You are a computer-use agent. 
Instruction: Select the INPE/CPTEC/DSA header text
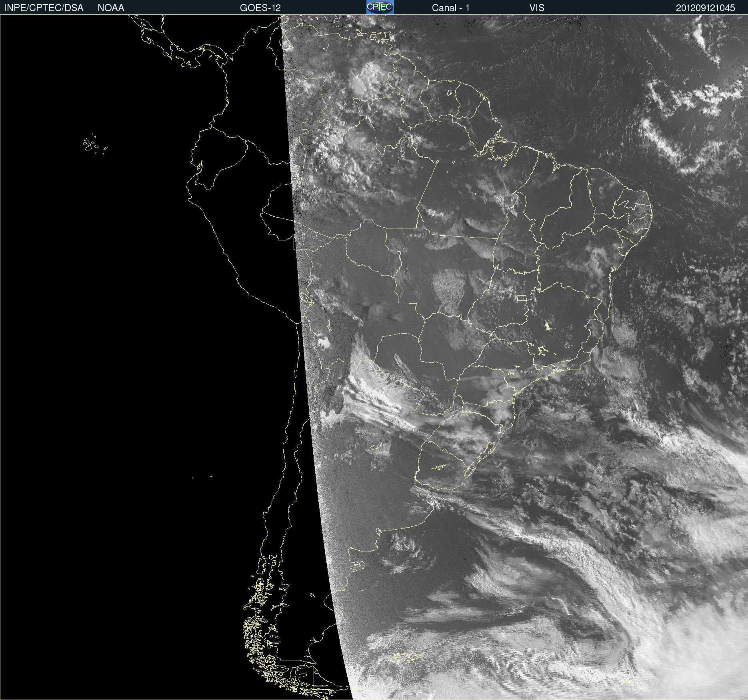pyautogui.click(x=44, y=8)
